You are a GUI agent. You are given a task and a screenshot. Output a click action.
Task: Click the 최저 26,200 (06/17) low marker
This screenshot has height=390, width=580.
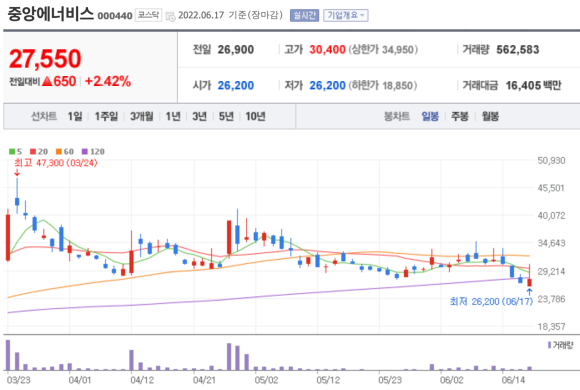491,302
